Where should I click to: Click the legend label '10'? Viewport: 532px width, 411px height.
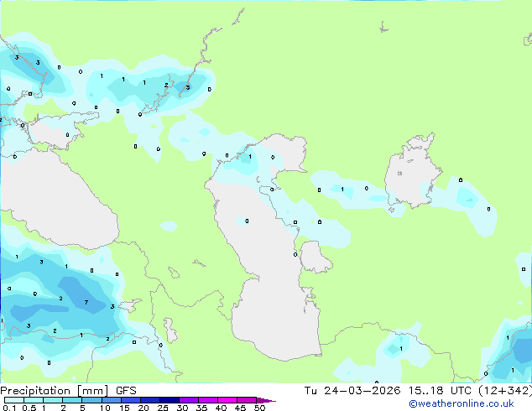pyautogui.click(x=105, y=408)
